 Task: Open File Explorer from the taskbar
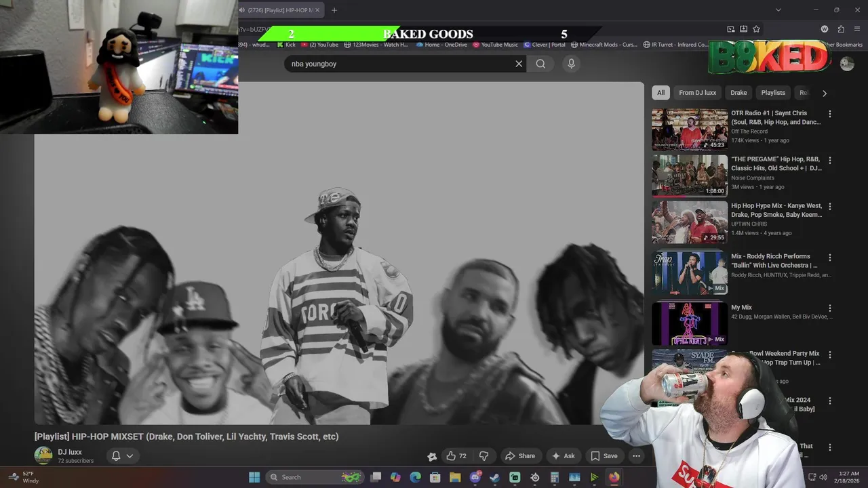(x=455, y=477)
